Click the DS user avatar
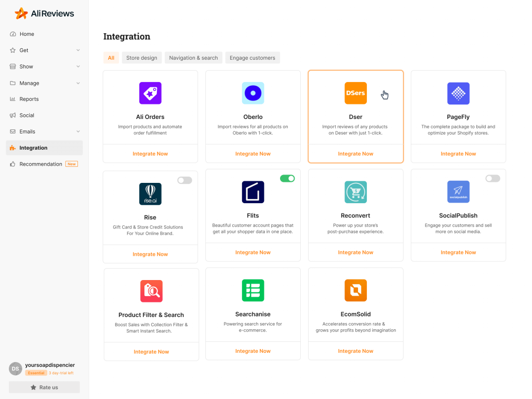The height and width of the screenshot is (399, 532). point(15,368)
